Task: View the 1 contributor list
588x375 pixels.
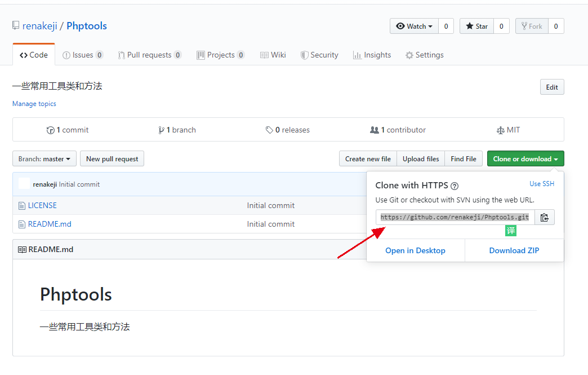Action: coord(398,130)
